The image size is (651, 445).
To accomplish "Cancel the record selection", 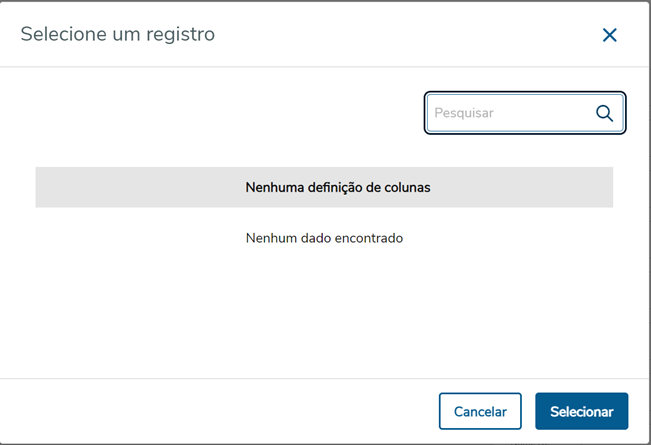I will pyautogui.click(x=480, y=411).
